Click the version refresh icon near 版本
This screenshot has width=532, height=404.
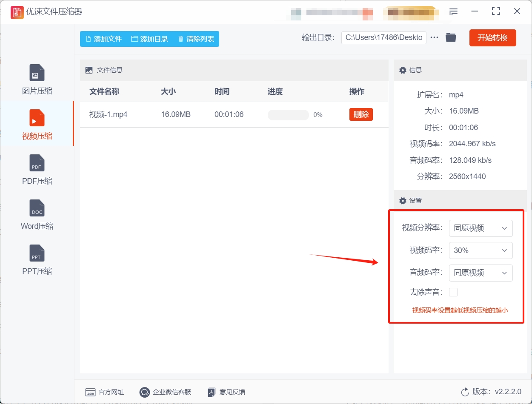tap(465, 392)
